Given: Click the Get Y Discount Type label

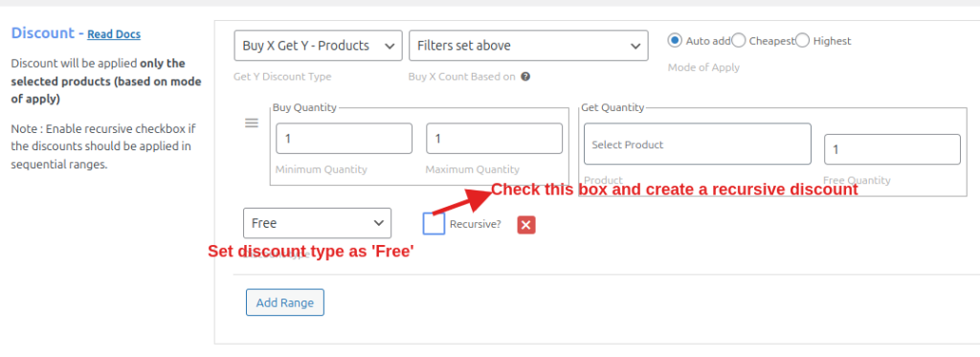Looking at the screenshot, I should click(x=282, y=77).
